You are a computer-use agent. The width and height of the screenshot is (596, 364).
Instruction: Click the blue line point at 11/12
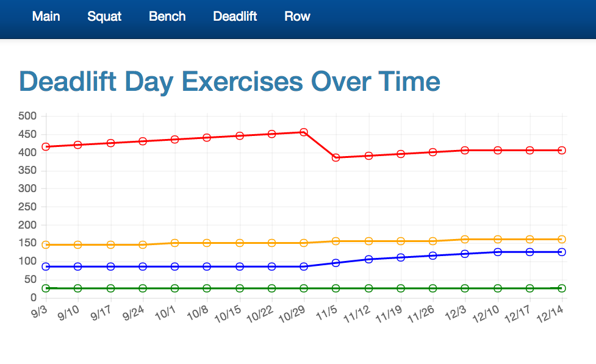tap(368, 259)
